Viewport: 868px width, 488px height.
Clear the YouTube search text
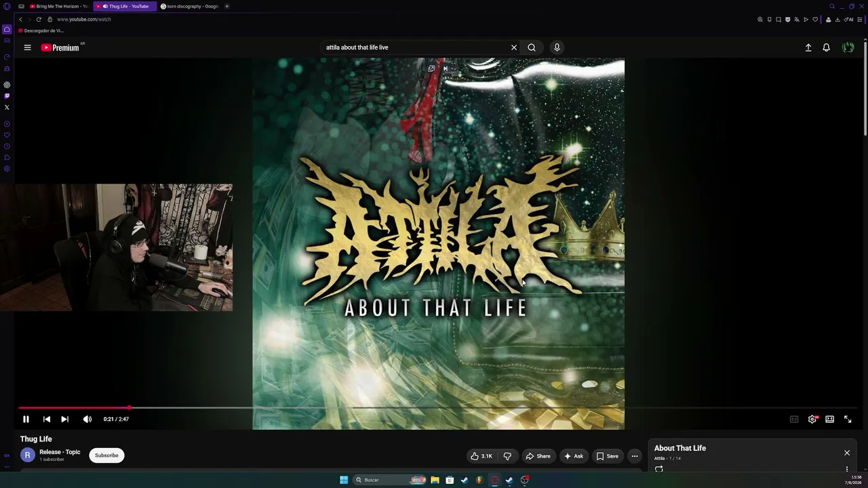pos(514,47)
